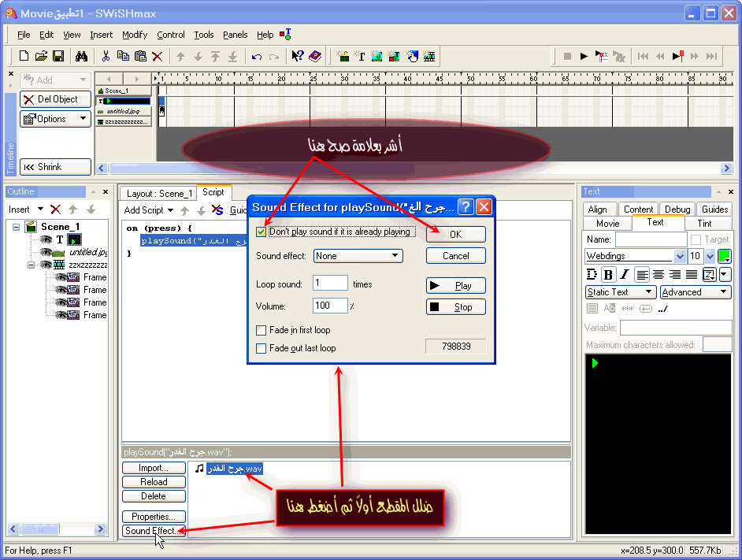The height and width of the screenshot is (560, 742).
Task: Switch to the Tint tab
Action: point(704,224)
